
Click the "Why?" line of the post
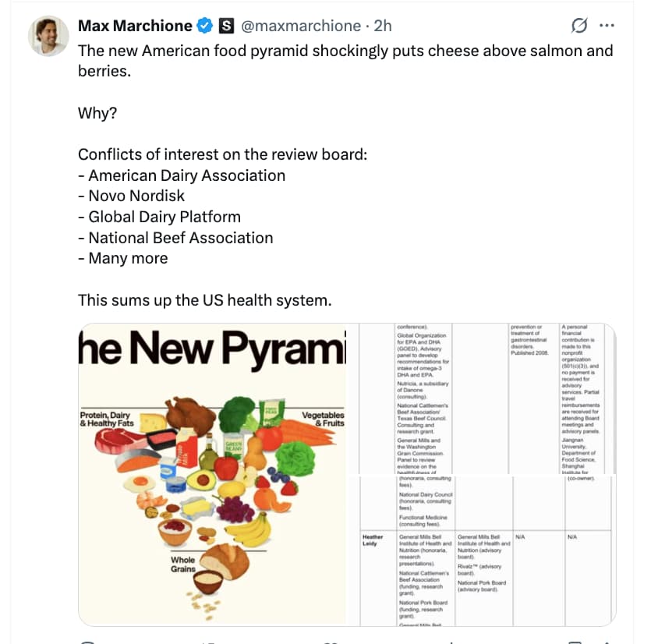pyautogui.click(x=97, y=113)
